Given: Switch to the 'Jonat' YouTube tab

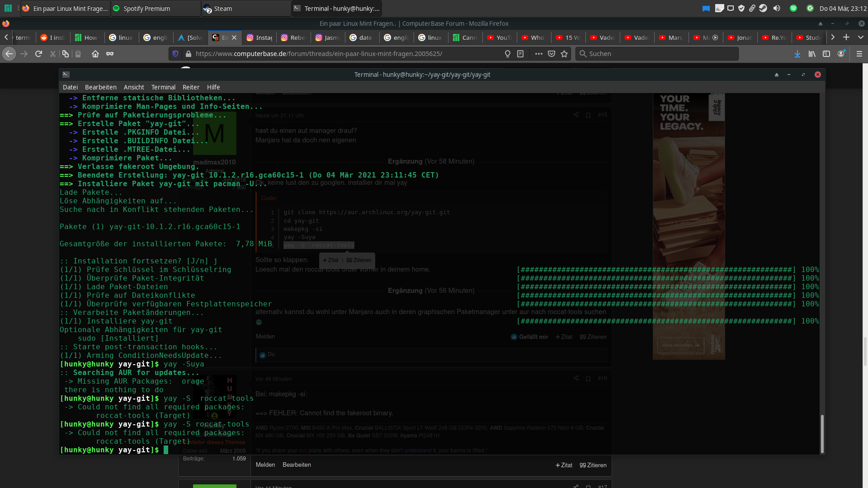Looking at the screenshot, I should coord(741,38).
